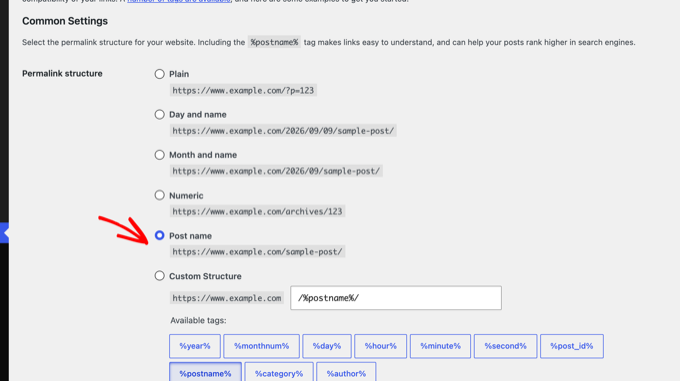
Task: Click the https://www.example.com prefix beside custom field
Action: coord(227,298)
